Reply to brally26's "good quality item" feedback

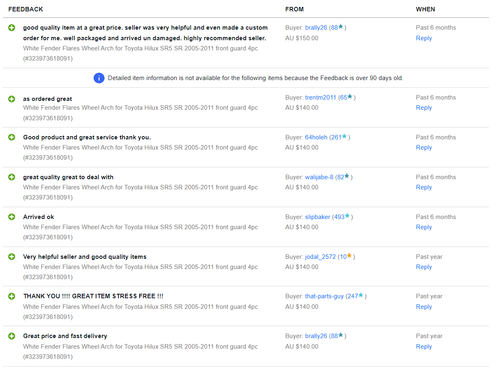[x=424, y=38]
